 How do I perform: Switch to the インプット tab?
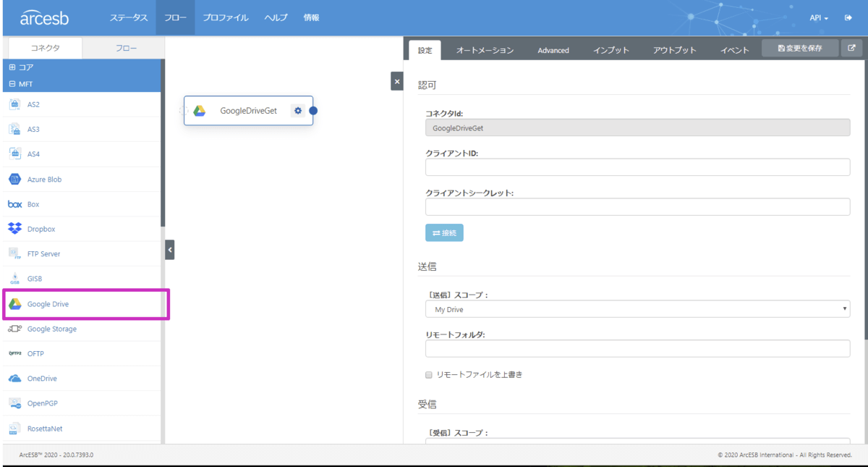[611, 50]
